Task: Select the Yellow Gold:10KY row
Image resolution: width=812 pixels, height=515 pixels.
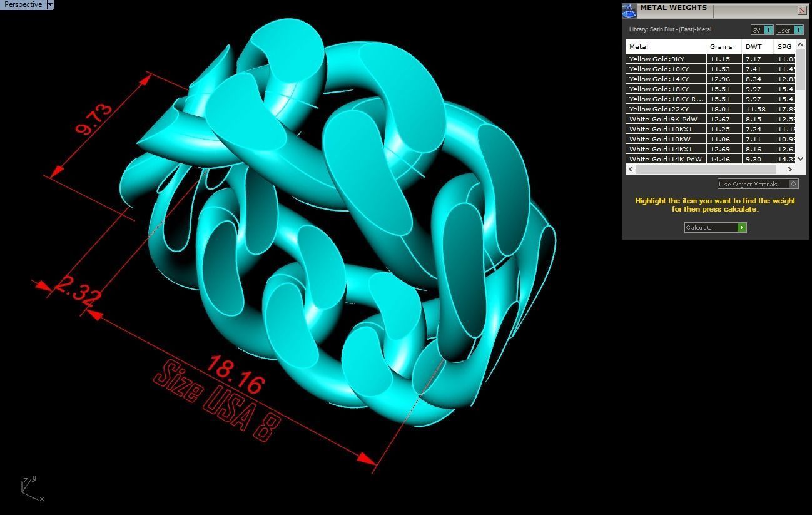Action: click(x=711, y=69)
